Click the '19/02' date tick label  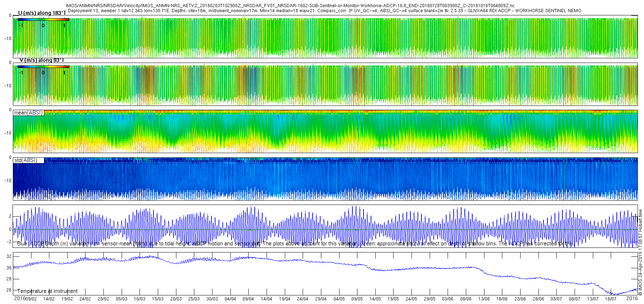[x=67, y=299]
